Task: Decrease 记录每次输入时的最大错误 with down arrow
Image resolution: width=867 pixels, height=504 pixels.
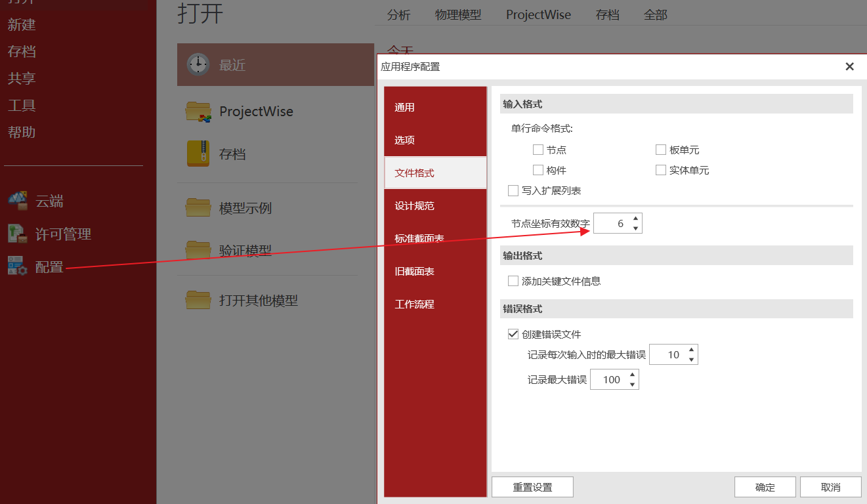Action: coord(691,360)
